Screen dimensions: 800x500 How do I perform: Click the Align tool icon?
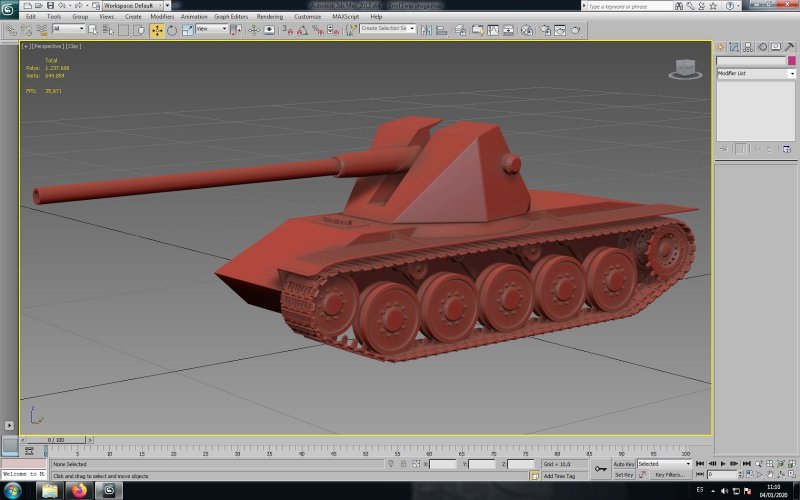tap(442, 30)
